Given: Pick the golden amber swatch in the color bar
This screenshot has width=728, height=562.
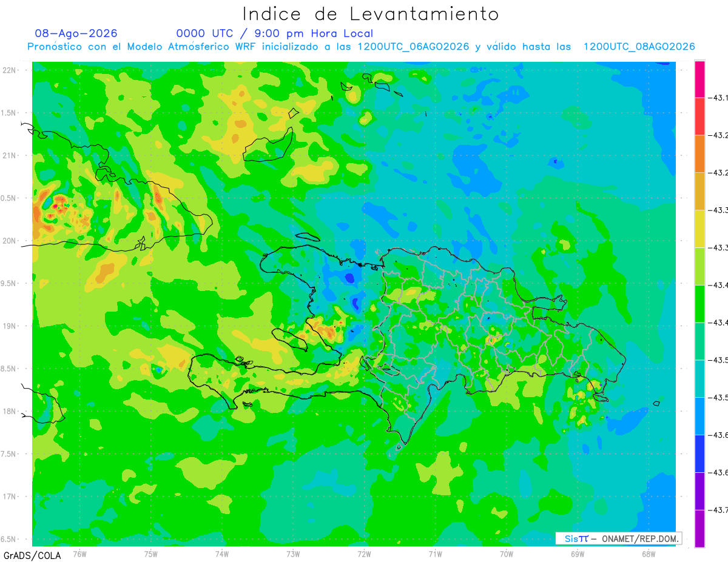Looking at the screenshot, I should (x=699, y=192).
